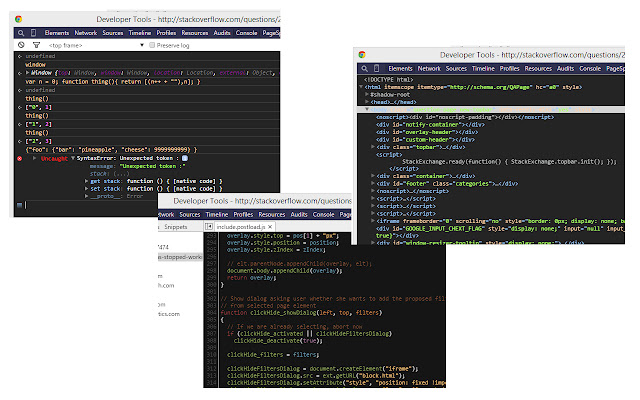Expand the #shadow-root node
640x400 pixels.
point(367,94)
